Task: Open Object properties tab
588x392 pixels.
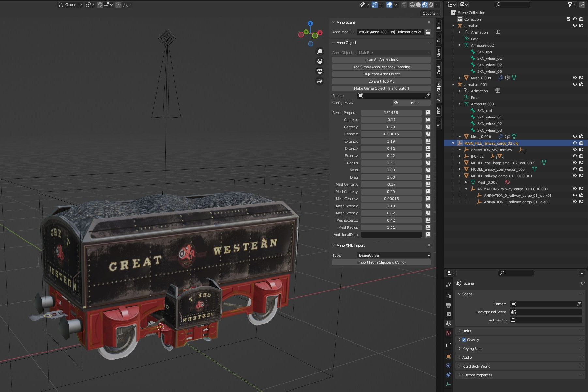Action: pos(448,356)
